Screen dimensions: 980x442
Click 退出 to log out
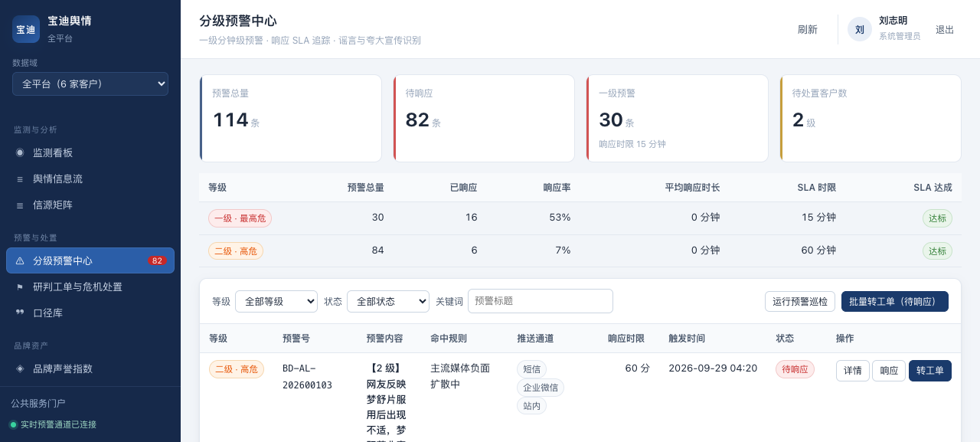(x=945, y=29)
